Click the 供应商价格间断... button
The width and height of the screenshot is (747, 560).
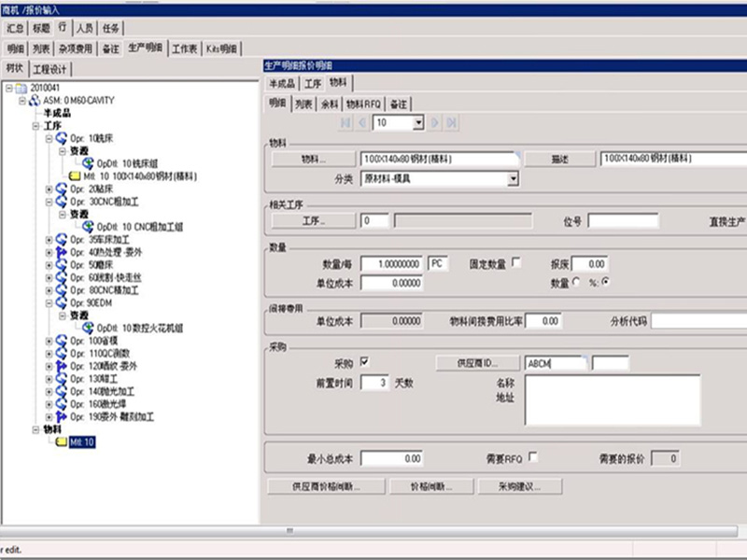click(326, 486)
